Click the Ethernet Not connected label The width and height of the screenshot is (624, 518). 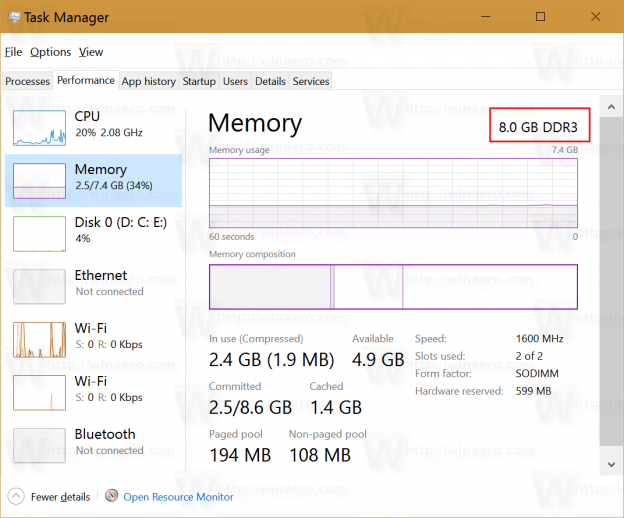click(x=109, y=283)
